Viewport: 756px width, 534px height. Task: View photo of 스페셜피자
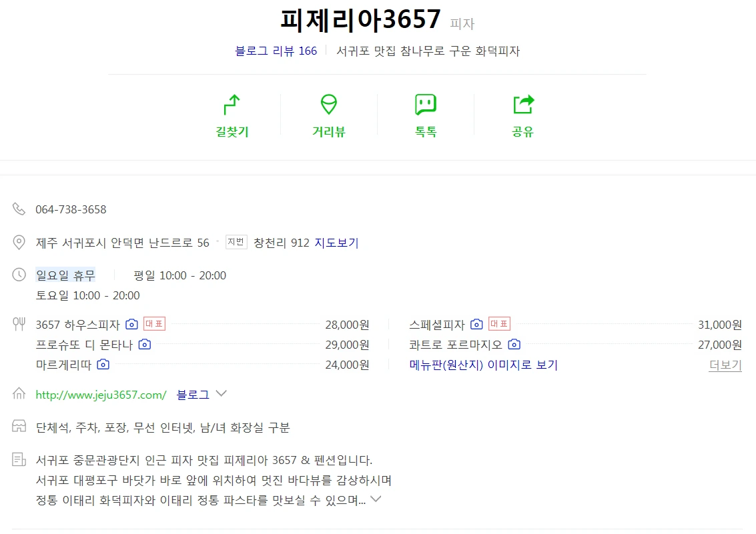[x=476, y=324]
